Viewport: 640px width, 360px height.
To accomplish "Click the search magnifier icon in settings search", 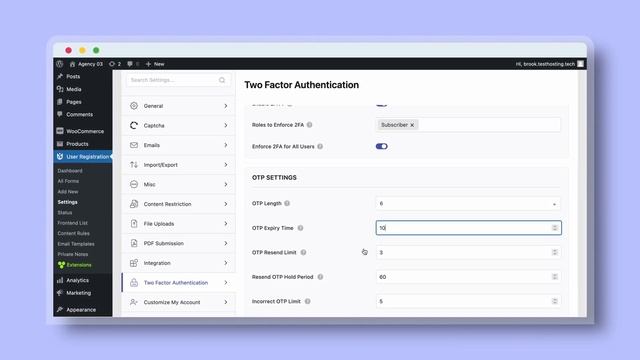I will click(222, 80).
